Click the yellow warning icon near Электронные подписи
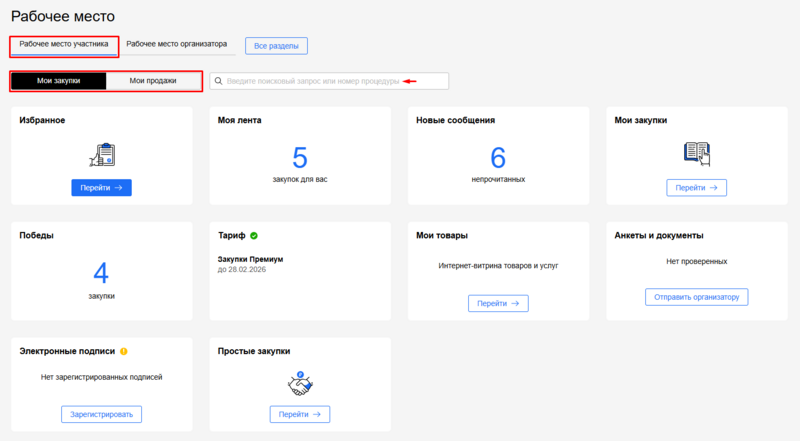800x441 pixels. [124, 351]
